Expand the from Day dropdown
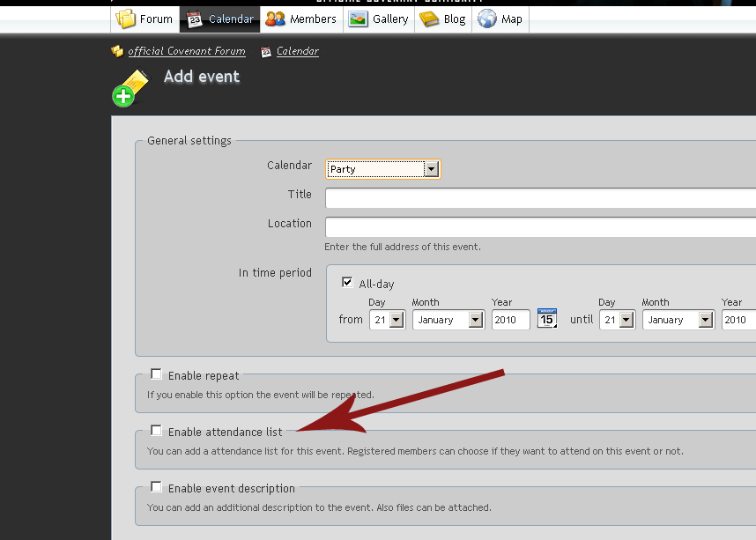The width and height of the screenshot is (756, 540). pyautogui.click(x=387, y=320)
